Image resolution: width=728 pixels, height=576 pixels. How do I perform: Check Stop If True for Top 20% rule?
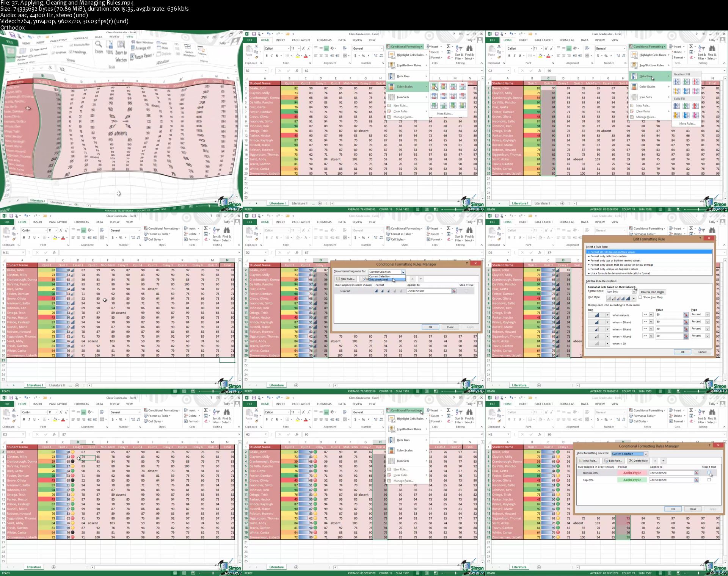point(709,480)
